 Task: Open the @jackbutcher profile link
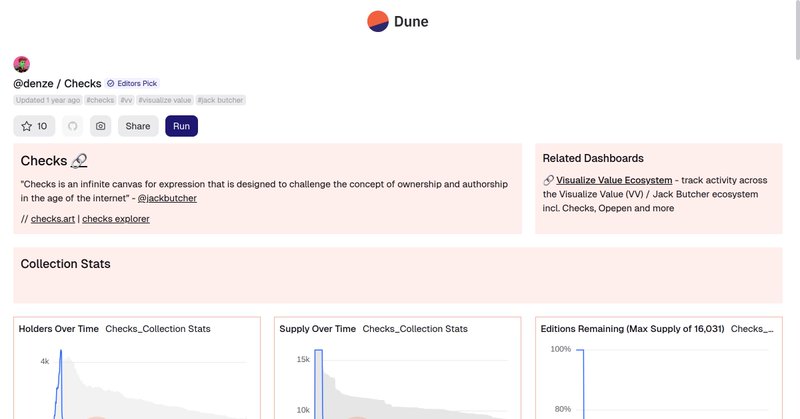pyautogui.click(x=167, y=198)
